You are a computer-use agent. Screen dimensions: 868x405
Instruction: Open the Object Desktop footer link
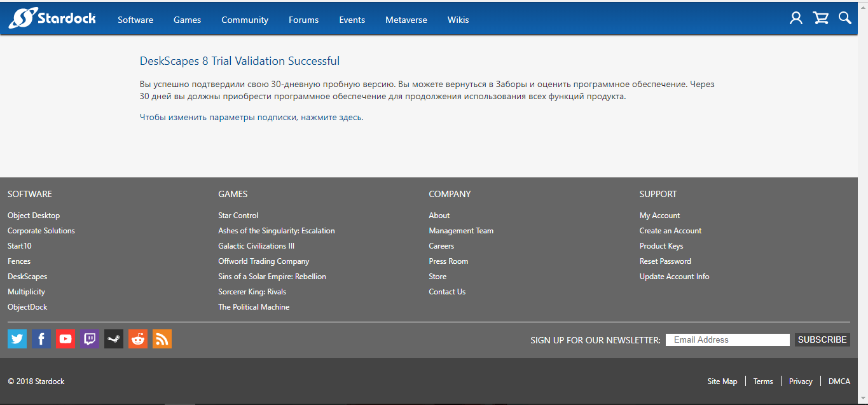[x=34, y=216]
